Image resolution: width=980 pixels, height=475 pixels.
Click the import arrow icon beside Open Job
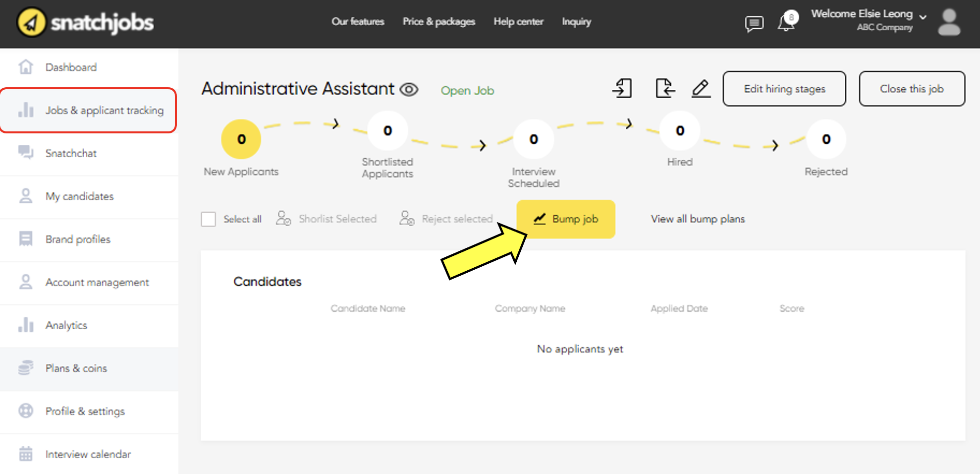[622, 89]
